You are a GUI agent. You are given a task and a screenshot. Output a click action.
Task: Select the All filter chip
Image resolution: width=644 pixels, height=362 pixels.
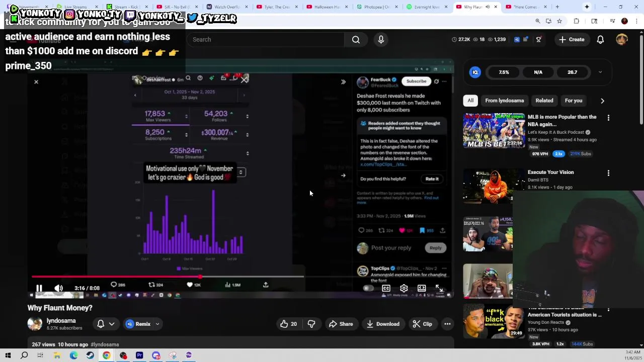click(470, 101)
